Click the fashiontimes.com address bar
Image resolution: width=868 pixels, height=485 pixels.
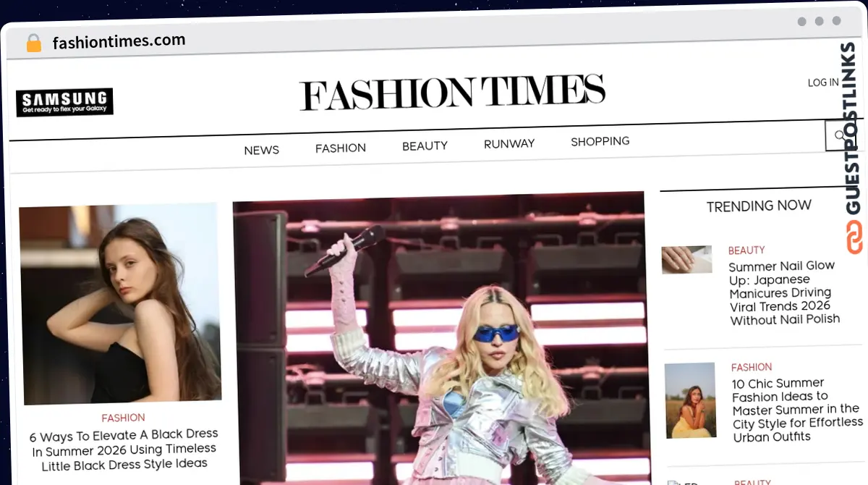pos(119,41)
